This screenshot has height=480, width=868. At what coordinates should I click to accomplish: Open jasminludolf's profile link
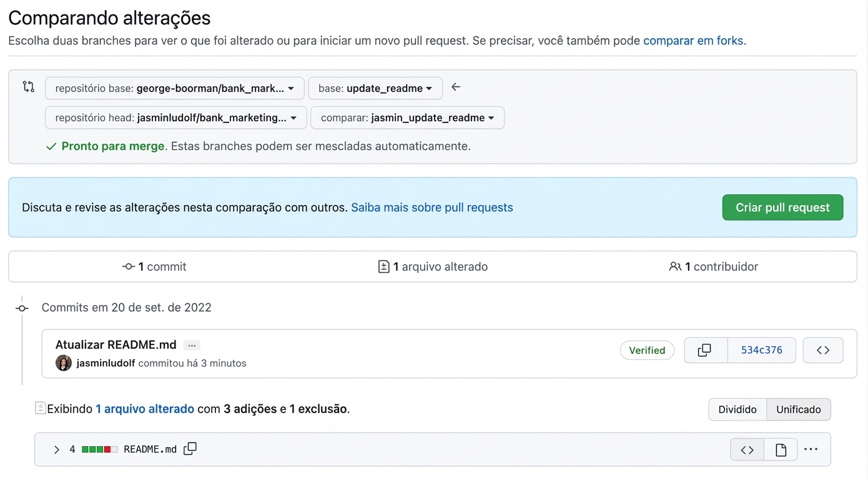point(106,363)
